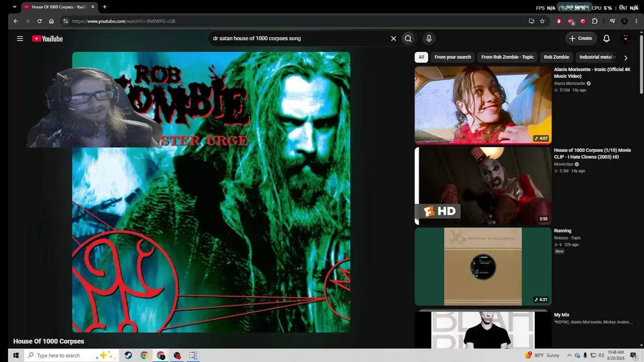Start voice search with microphone icon
This screenshot has height=362, width=644.
pos(429,39)
